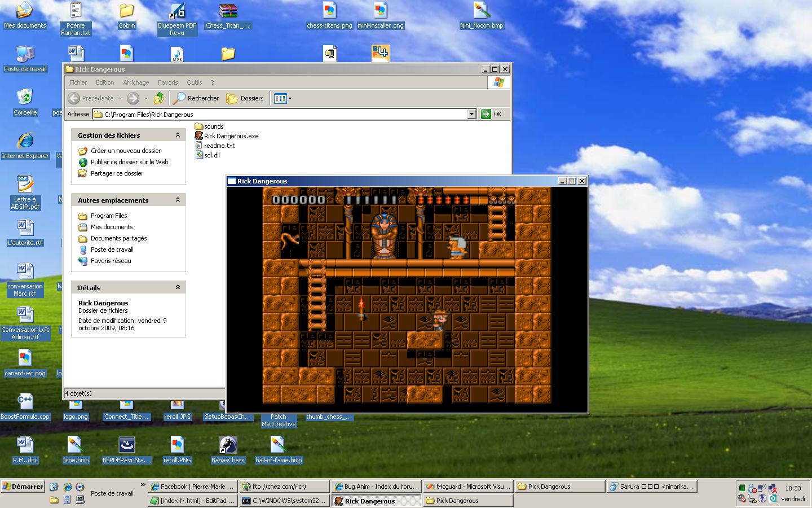
Task: Open the Affichage menu in Explorer
Action: [136, 82]
